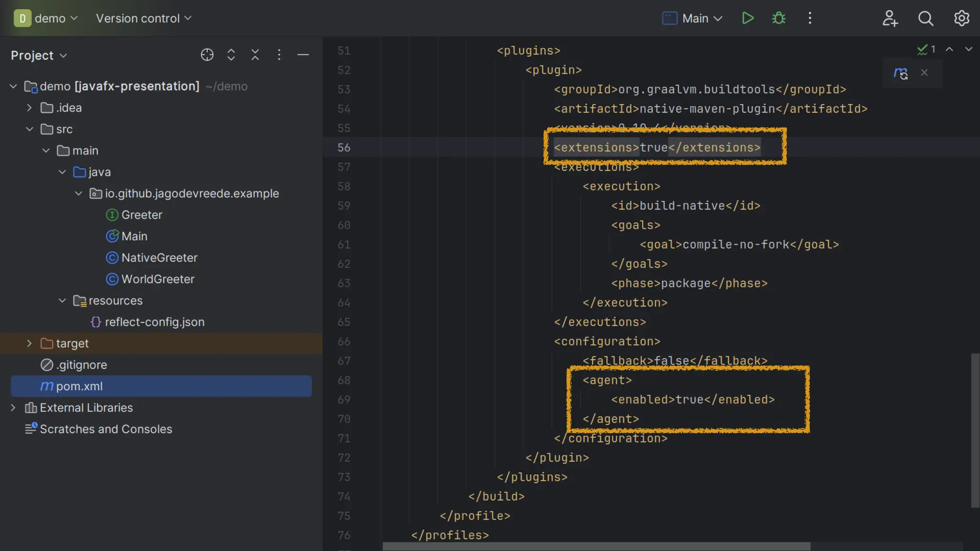Collapse all in Project panel
Screen dimensions: 980x551
(255, 55)
